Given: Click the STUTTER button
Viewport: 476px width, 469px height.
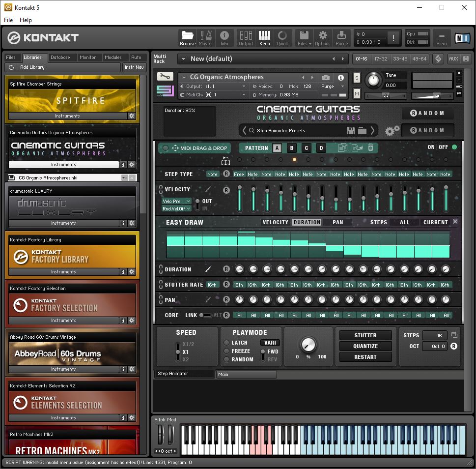Looking at the screenshot, I should pos(365,335).
